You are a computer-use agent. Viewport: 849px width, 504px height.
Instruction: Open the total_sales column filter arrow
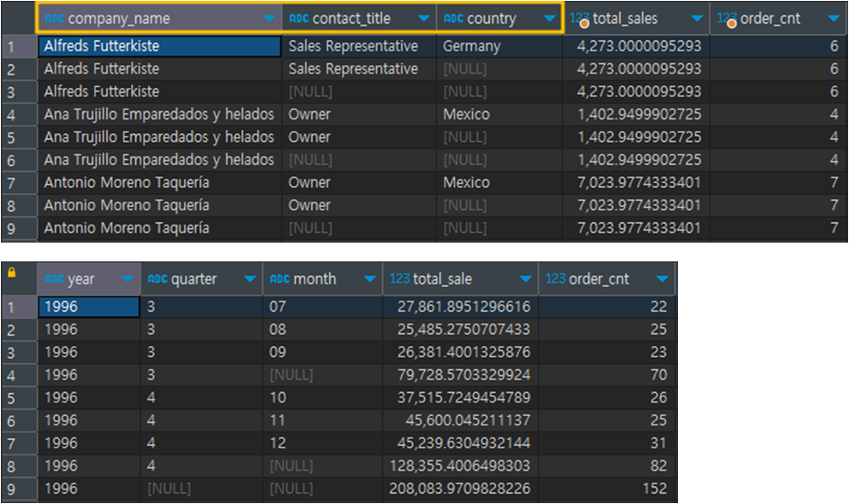(698, 19)
